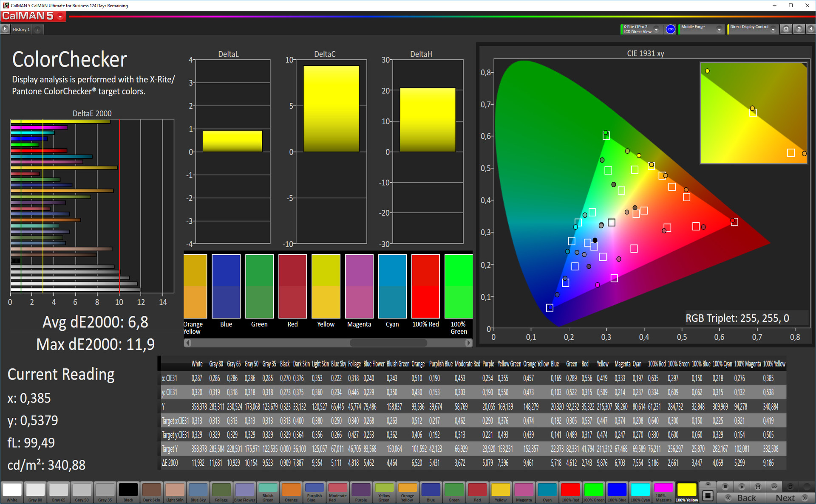Select the 100% Cyan bottom patch
This screenshot has width=816, height=504.
pos(640,493)
